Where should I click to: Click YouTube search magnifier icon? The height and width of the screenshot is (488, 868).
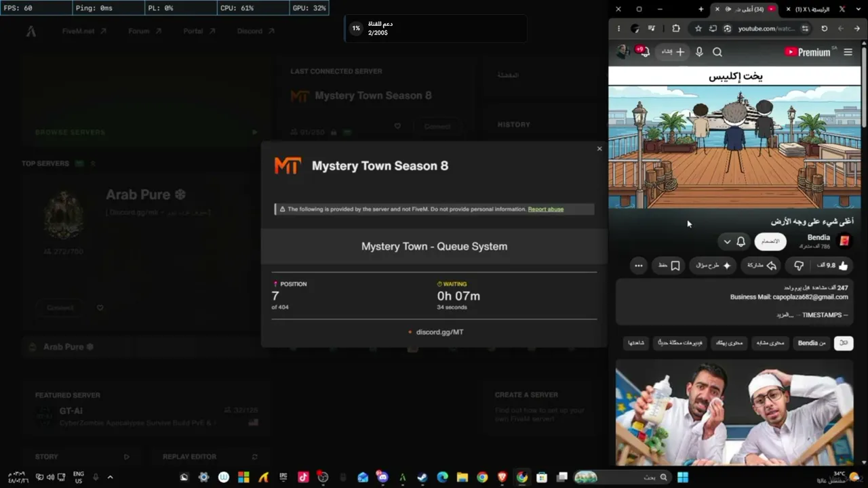click(x=717, y=52)
